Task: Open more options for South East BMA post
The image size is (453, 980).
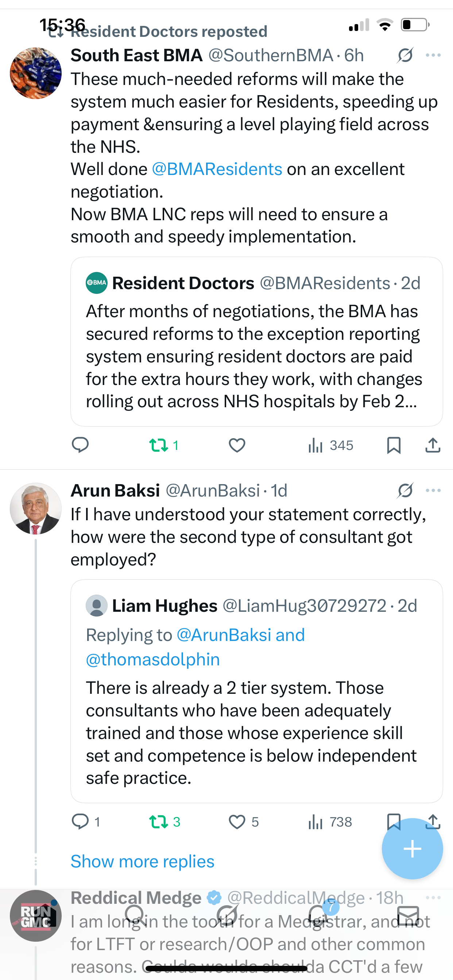Action: 433,55
